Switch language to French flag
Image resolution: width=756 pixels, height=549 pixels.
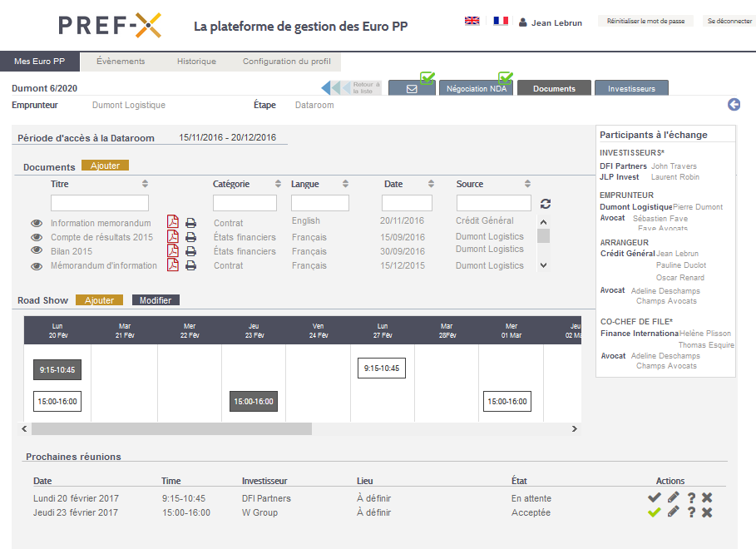(501, 21)
